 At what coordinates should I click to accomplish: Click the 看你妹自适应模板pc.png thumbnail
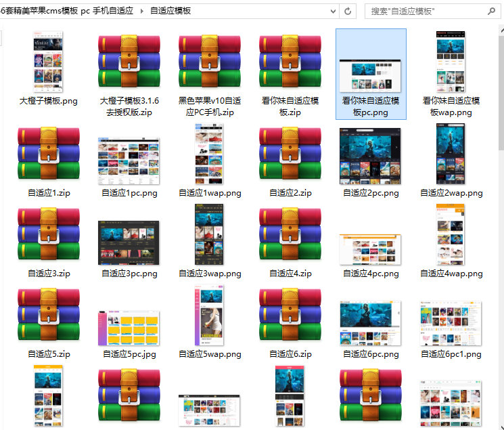[x=370, y=76]
